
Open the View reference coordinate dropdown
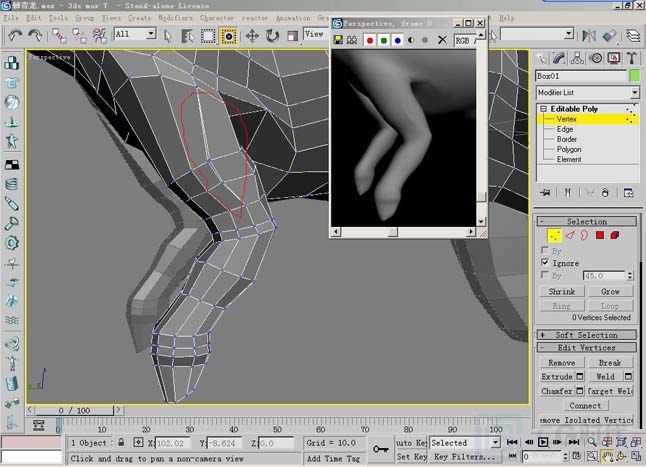[316, 34]
